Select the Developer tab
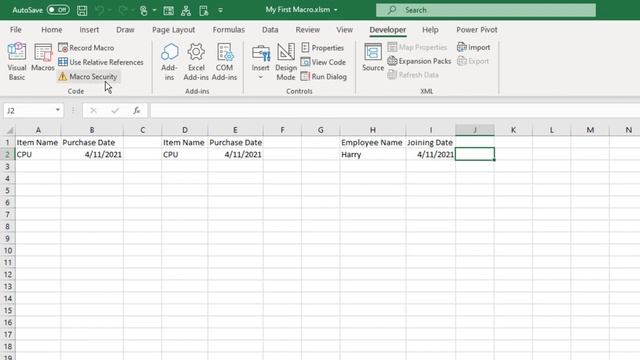The image size is (640, 360). tap(388, 30)
